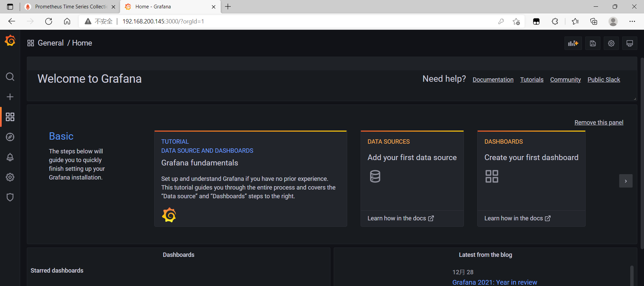The height and width of the screenshot is (286, 644).
Task: Open the Explore compass icon
Action: tap(10, 137)
